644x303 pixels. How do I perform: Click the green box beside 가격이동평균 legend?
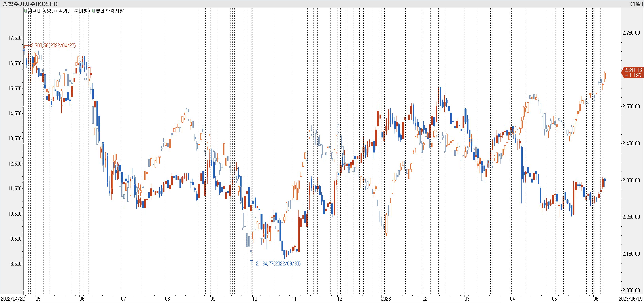click(25, 11)
